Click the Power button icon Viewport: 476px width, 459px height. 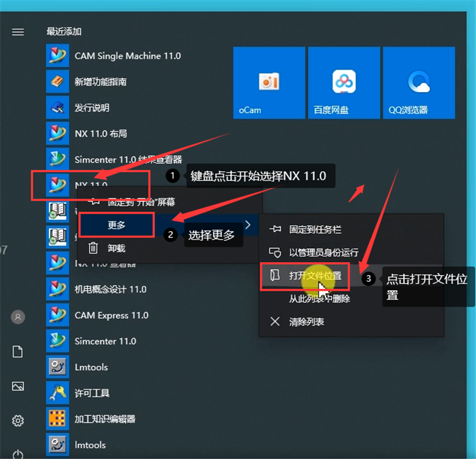tap(18, 455)
